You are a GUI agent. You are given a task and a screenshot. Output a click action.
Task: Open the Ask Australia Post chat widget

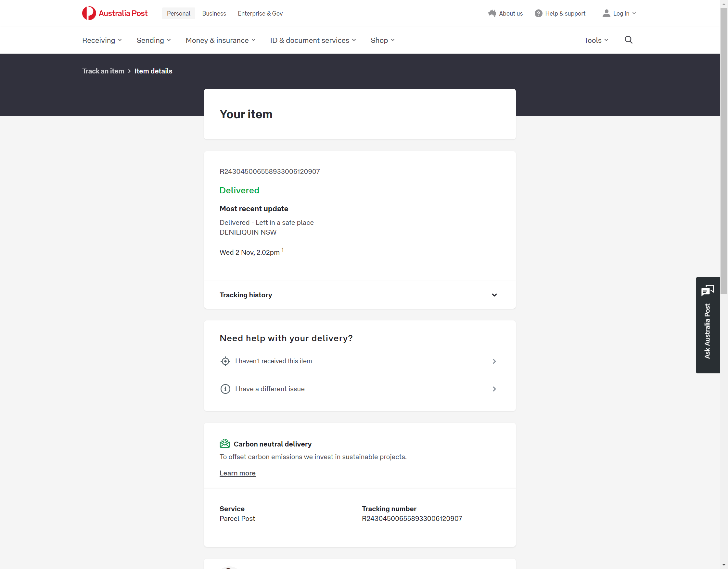click(707, 325)
